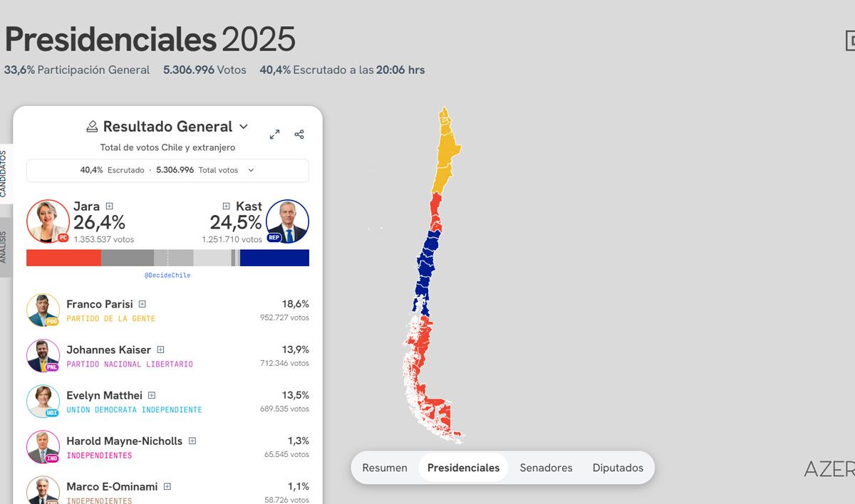Click the yellow northern region on Chile map
The image size is (855, 504).
(447, 153)
